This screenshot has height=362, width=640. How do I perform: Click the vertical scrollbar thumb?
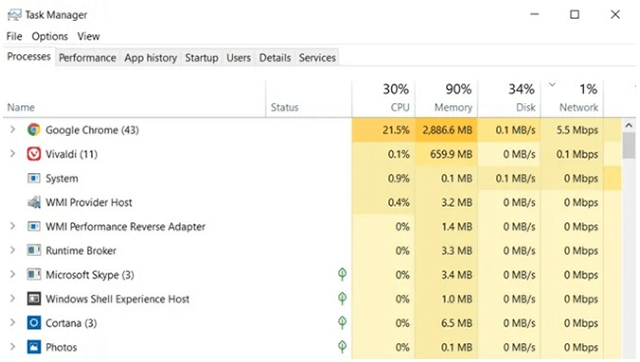[629, 145]
